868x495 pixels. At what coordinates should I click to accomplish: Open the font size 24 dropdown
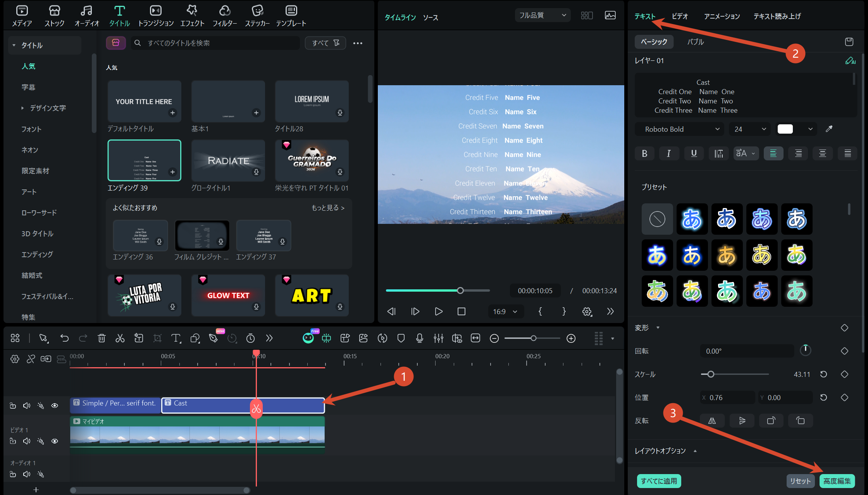tap(749, 129)
